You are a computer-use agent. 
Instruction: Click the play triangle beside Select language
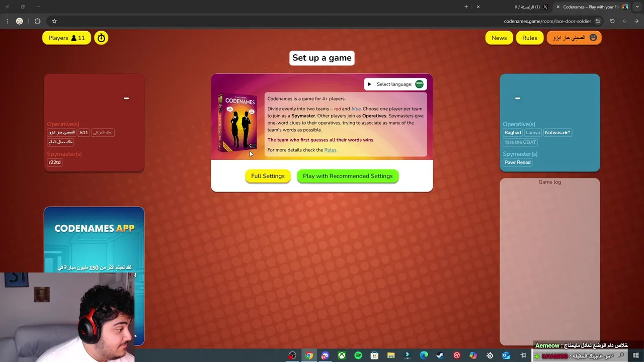(x=369, y=84)
